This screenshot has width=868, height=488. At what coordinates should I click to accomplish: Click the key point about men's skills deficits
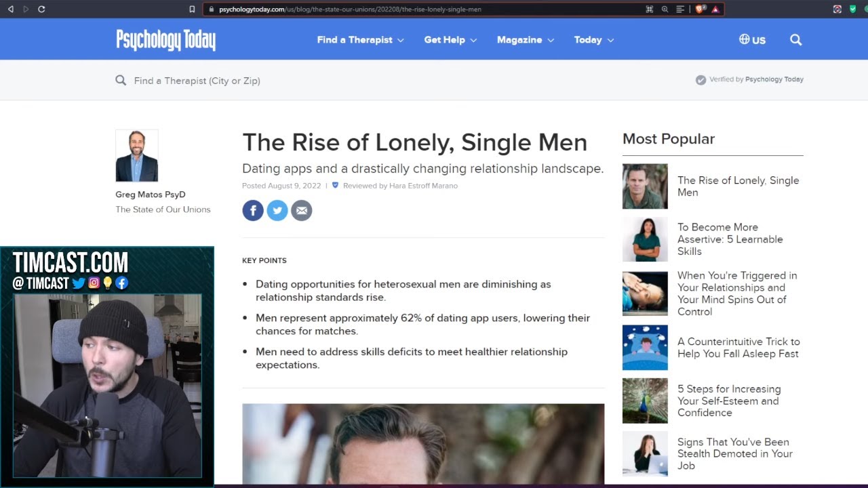click(x=412, y=359)
